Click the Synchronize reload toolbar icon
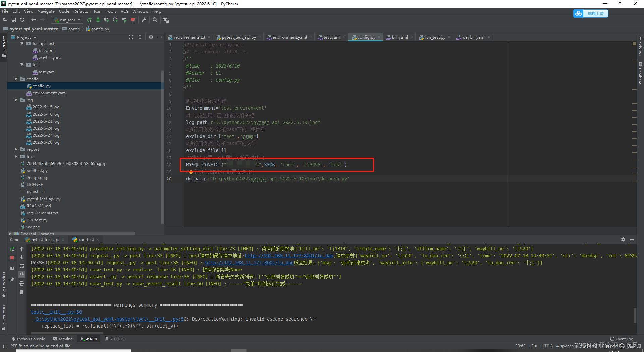644x352 pixels. [x=22, y=20]
